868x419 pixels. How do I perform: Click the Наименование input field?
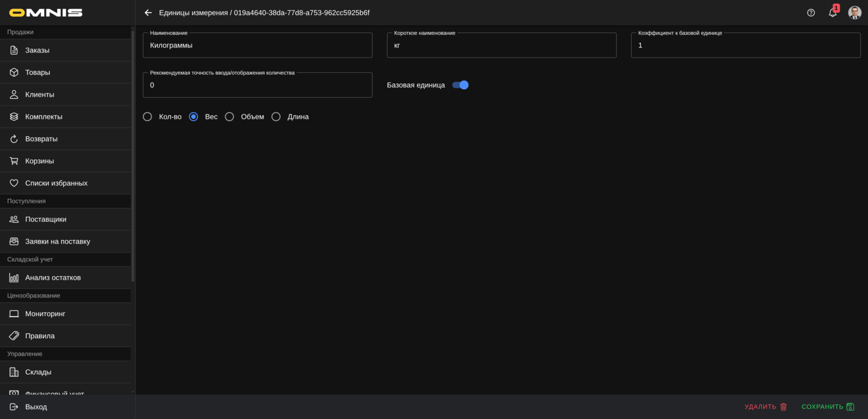(257, 46)
